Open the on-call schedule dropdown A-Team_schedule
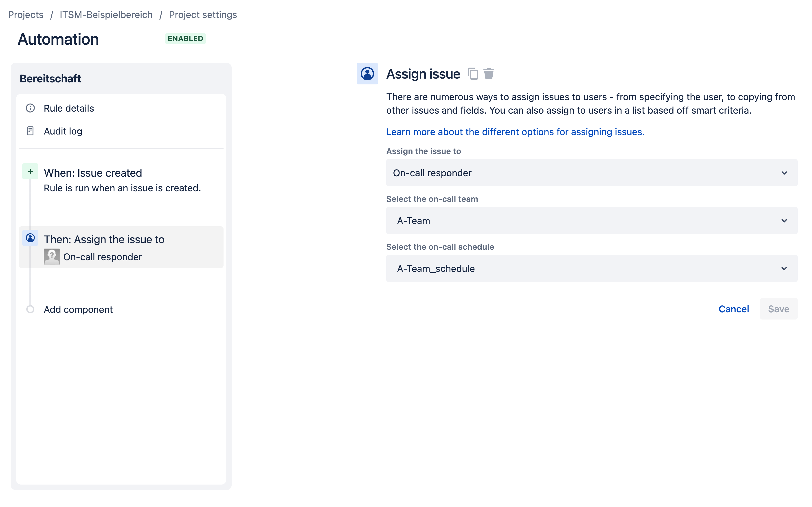This screenshot has width=812, height=507. pos(591,268)
